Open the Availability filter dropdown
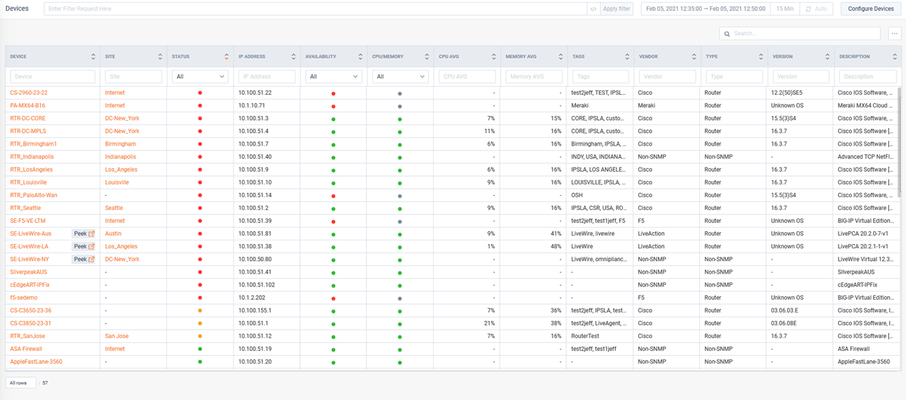This screenshot has width=906, height=400. coord(333,76)
